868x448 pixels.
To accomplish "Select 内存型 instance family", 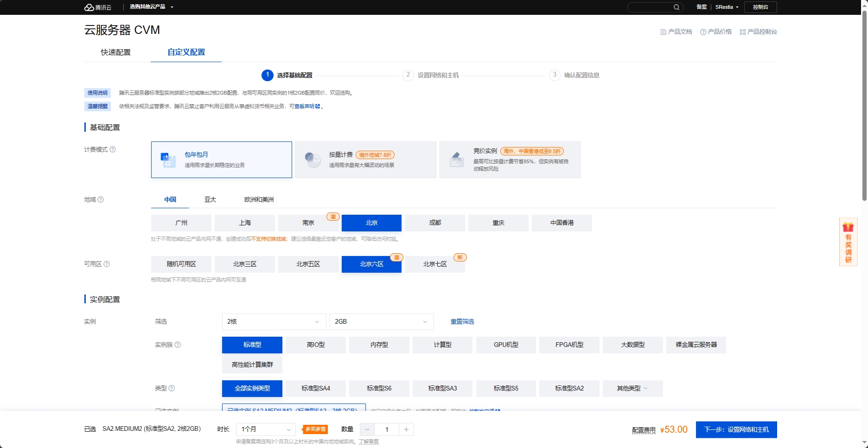I will [379, 345].
